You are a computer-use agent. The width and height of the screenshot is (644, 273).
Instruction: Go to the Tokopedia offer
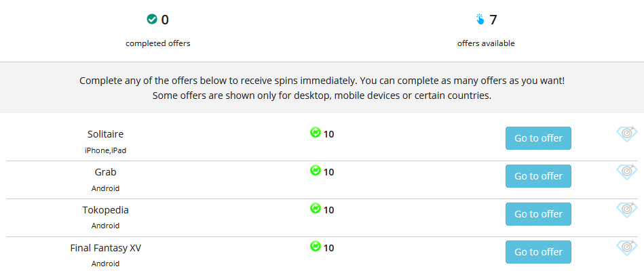coord(538,214)
